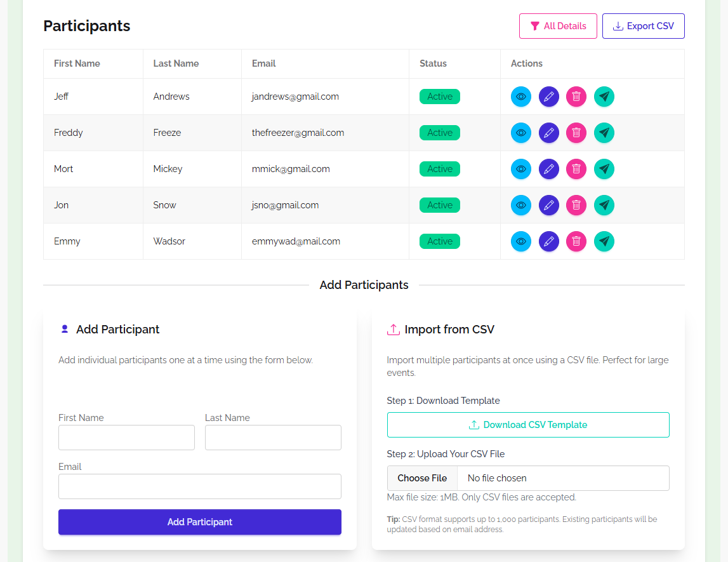Send invitation to Emmy Wadsor via paper plane
The height and width of the screenshot is (562, 728).
tap(604, 241)
